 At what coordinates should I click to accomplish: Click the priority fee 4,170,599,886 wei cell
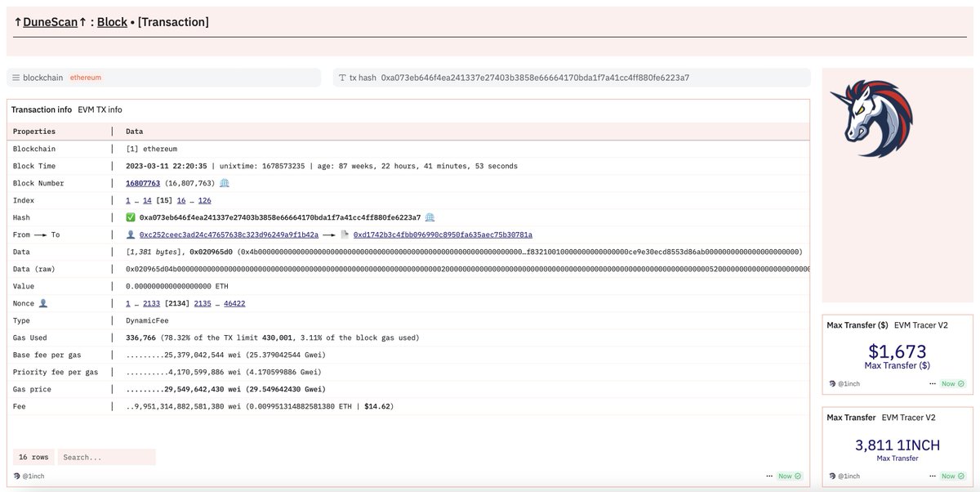pyautogui.click(x=225, y=372)
